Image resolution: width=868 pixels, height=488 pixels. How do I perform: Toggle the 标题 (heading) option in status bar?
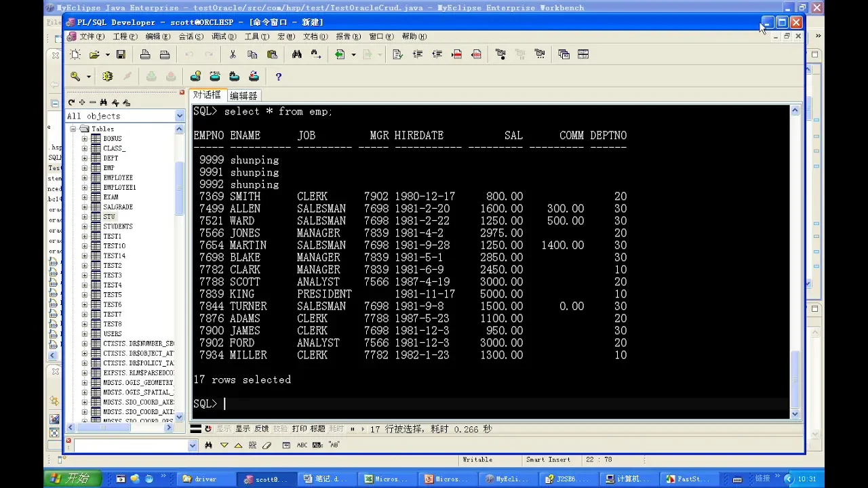[x=317, y=429]
